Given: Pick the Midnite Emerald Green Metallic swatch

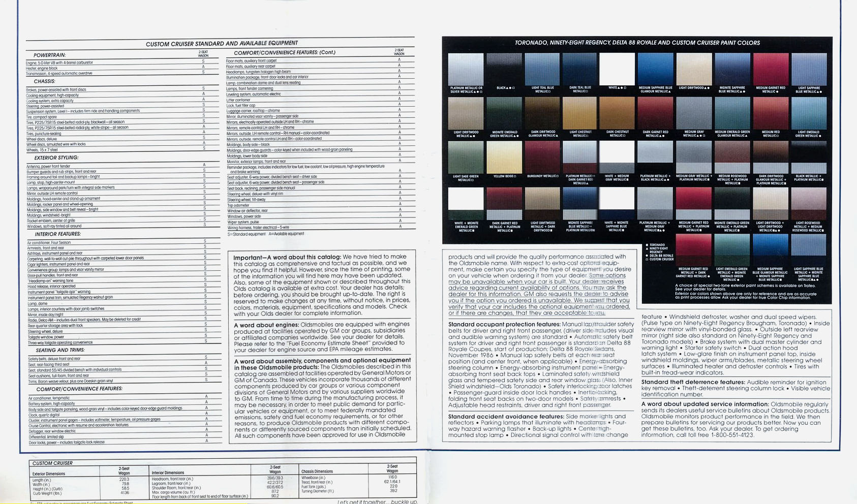Looking at the screenshot, I should (504, 114).
